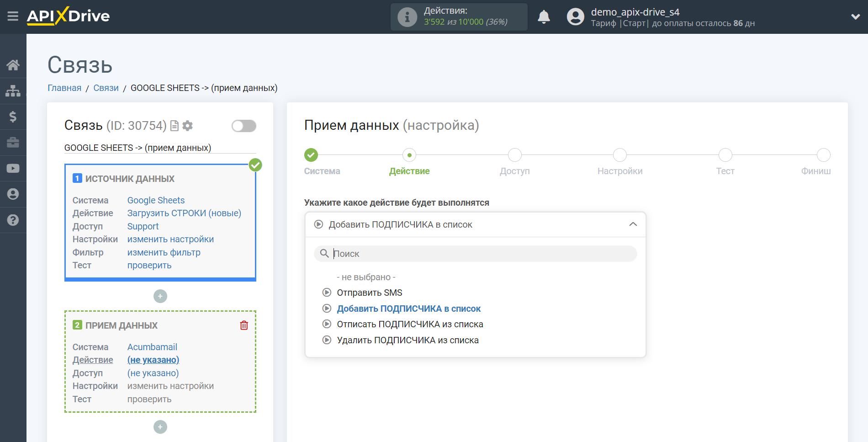Toggle the connection on/off switch
Screen dimensions: 868x442
[x=244, y=126]
